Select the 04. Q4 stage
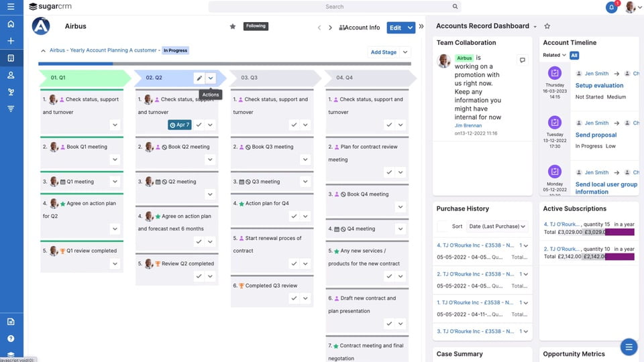 [x=370, y=78]
